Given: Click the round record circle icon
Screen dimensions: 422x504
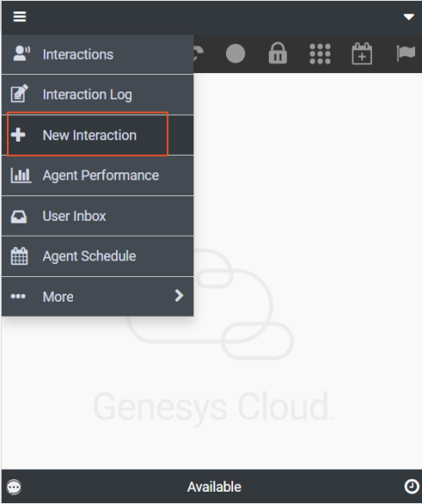Looking at the screenshot, I should pos(236,54).
